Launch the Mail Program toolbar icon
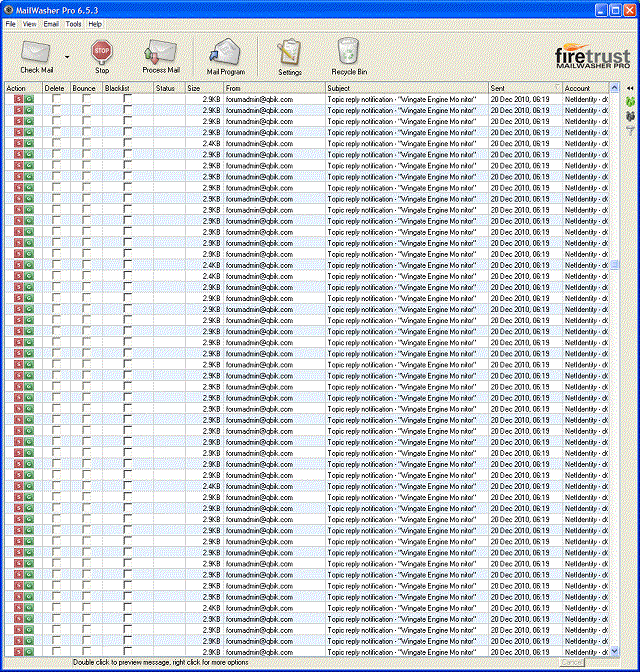 [225, 52]
